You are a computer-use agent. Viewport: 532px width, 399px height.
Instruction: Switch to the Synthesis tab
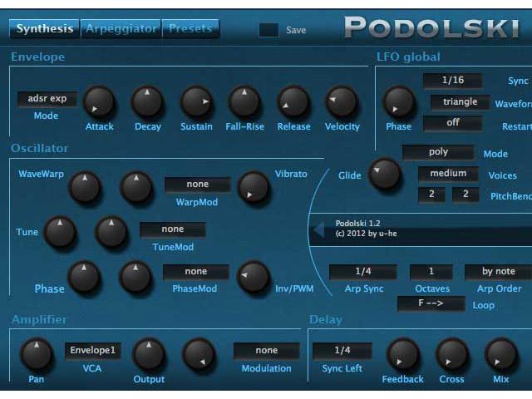click(x=44, y=28)
